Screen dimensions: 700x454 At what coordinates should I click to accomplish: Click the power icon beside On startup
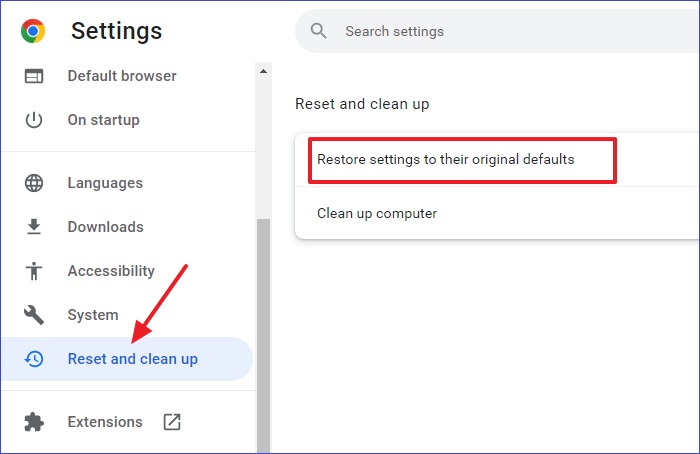(34, 120)
